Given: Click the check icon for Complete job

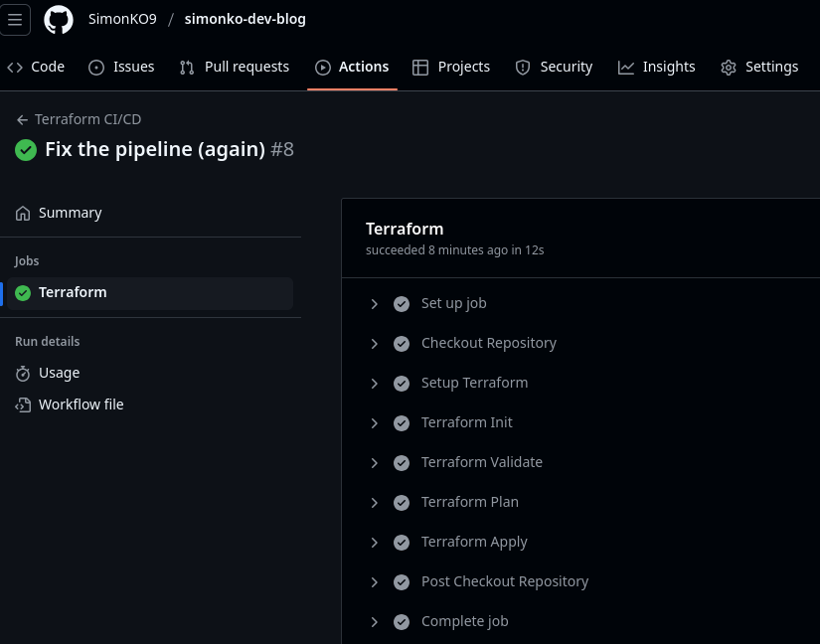Looking at the screenshot, I should 402,621.
